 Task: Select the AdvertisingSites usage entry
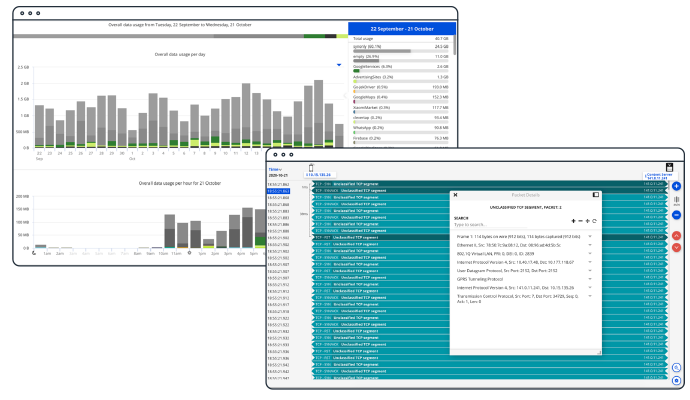(400, 79)
